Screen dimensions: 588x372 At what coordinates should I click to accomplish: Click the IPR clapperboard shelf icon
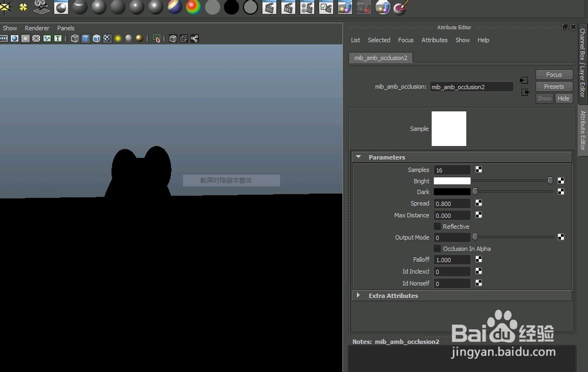[x=288, y=7]
